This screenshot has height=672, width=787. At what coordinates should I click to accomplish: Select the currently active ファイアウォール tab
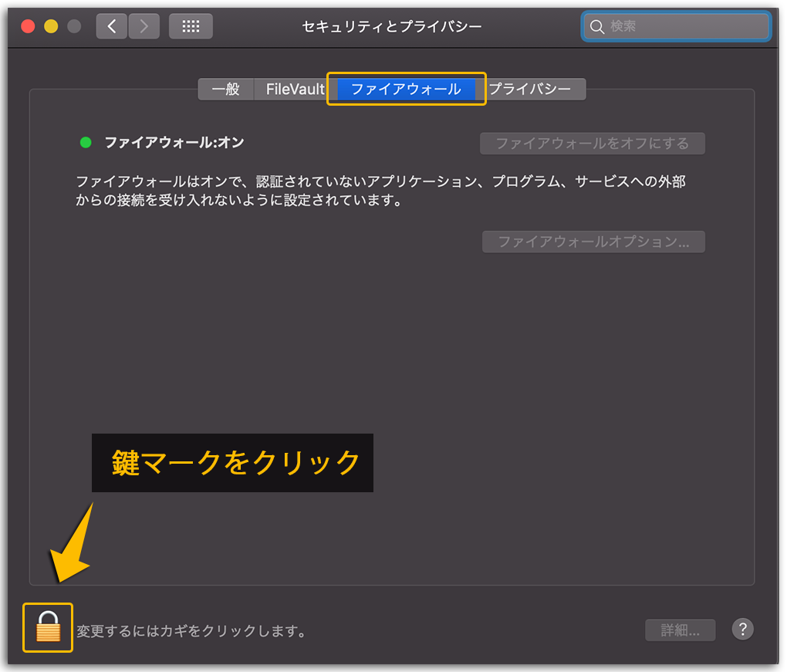pyautogui.click(x=407, y=89)
